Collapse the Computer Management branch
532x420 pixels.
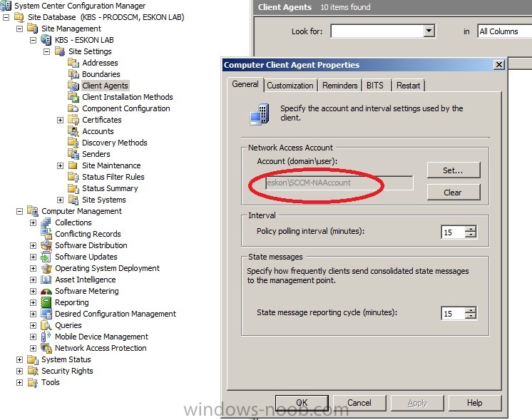click(x=19, y=211)
